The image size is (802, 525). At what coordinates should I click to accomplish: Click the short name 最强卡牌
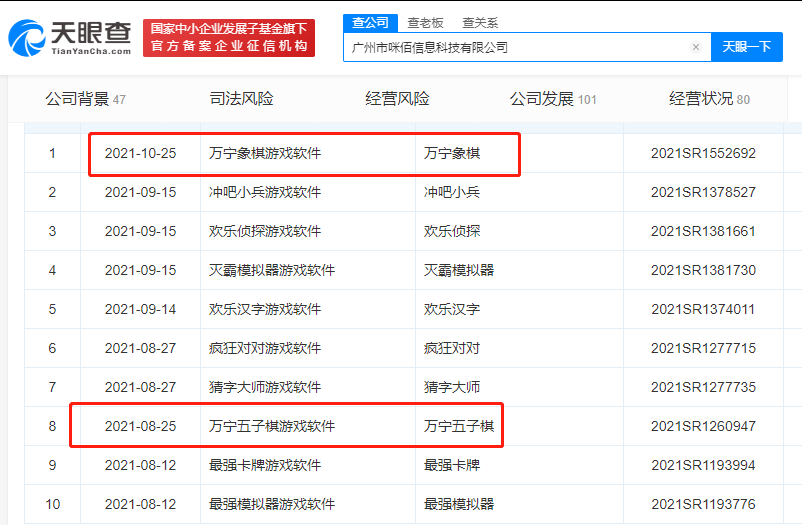pyautogui.click(x=452, y=465)
